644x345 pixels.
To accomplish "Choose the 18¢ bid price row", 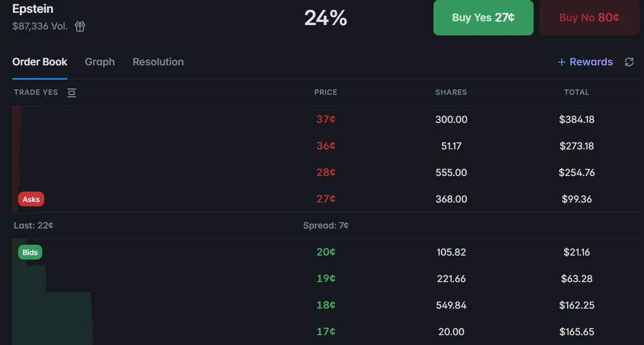I will point(326,305).
